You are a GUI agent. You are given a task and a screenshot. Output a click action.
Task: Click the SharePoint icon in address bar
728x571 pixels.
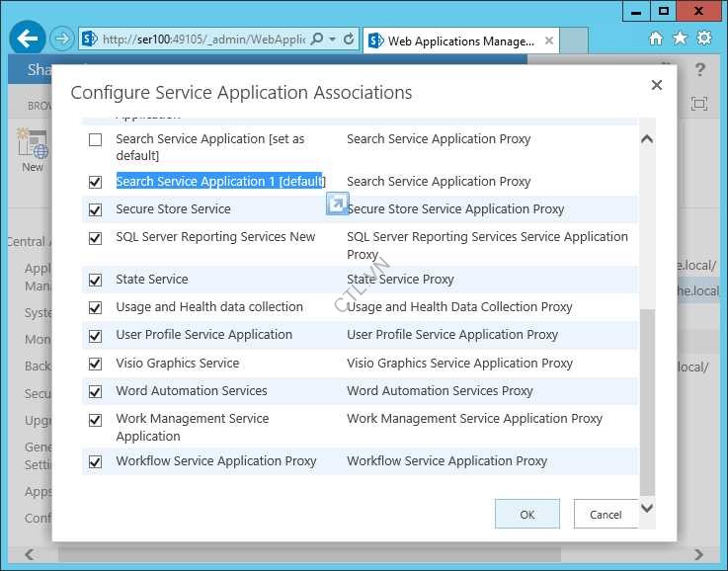coord(89,39)
